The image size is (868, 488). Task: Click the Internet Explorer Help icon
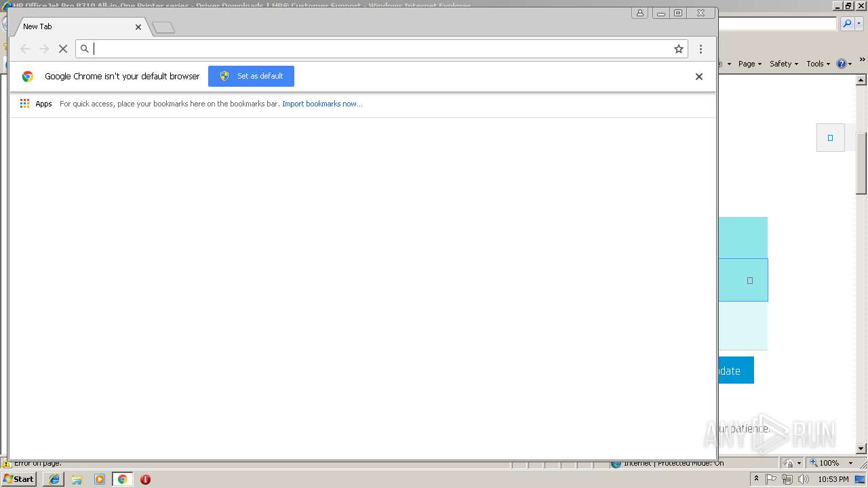pyautogui.click(x=841, y=64)
